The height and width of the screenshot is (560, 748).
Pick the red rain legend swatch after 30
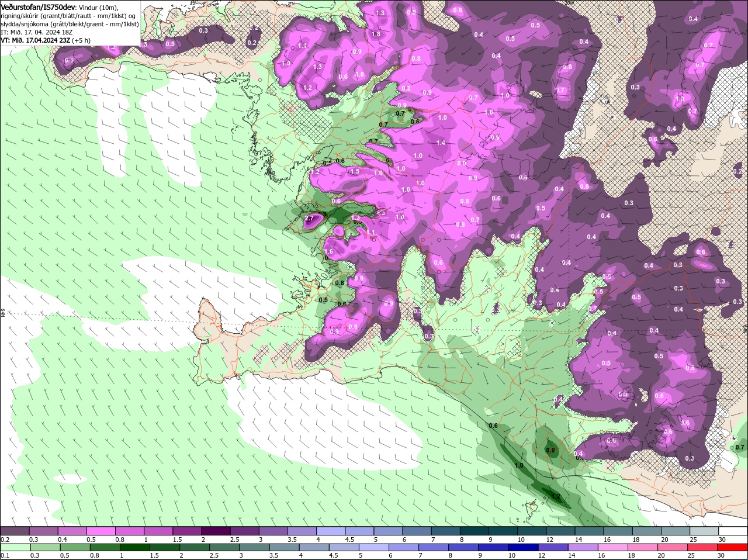tap(732, 547)
